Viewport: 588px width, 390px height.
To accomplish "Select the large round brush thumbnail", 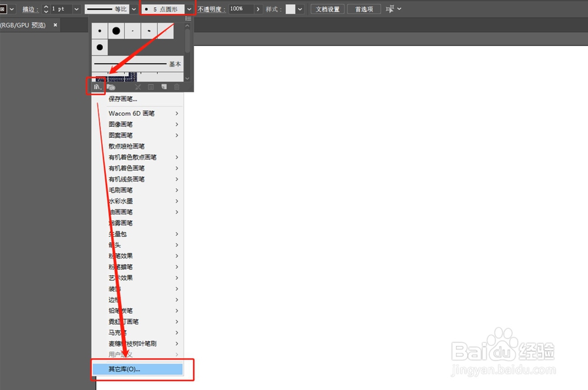I will [x=116, y=31].
